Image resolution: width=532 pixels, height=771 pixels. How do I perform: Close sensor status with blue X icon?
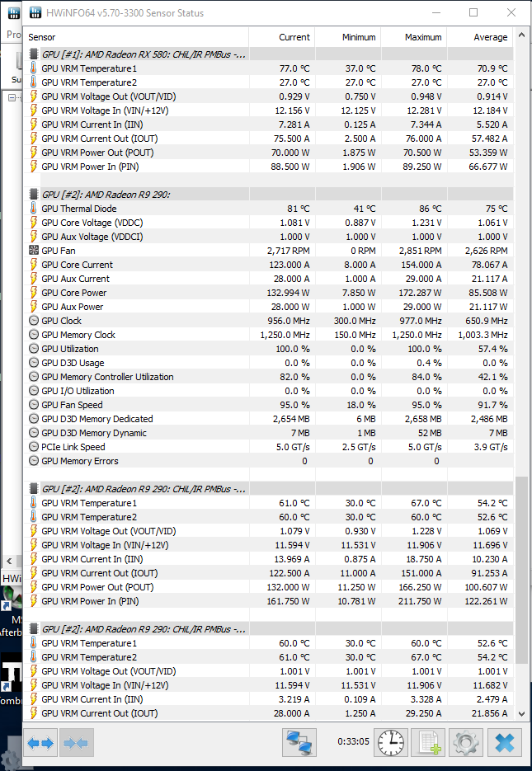504,742
